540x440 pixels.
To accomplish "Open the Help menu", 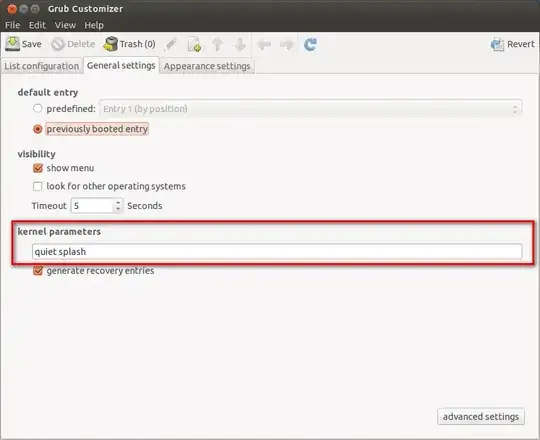I will click(x=94, y=25).
